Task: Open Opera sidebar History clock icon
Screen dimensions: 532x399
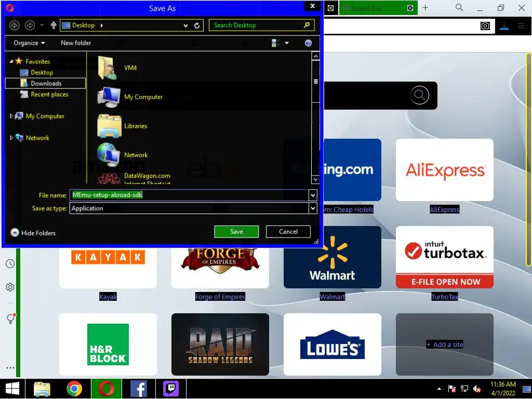Action: click(10, 263)
